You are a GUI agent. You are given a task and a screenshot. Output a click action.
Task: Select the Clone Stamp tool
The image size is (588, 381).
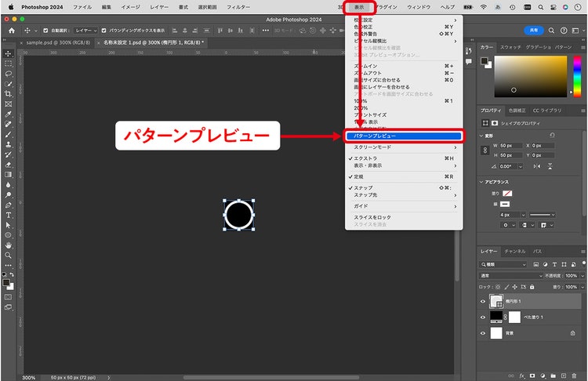8,144
